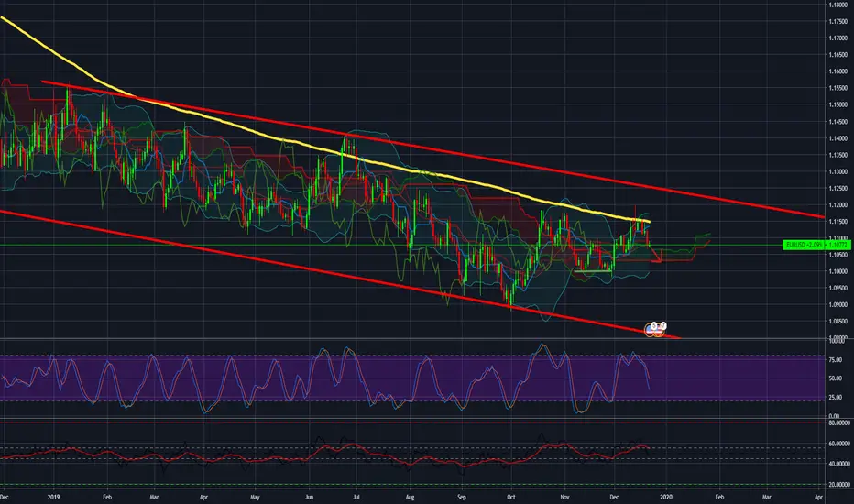Click the Sep label on the time axis
Screen dimensions: 854x504
point(461,497)
